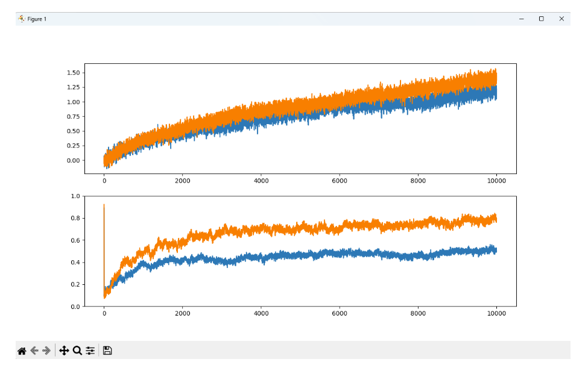Maximize the Figure 1 window
Screen dimensions: 588x365
click(541, 19)
